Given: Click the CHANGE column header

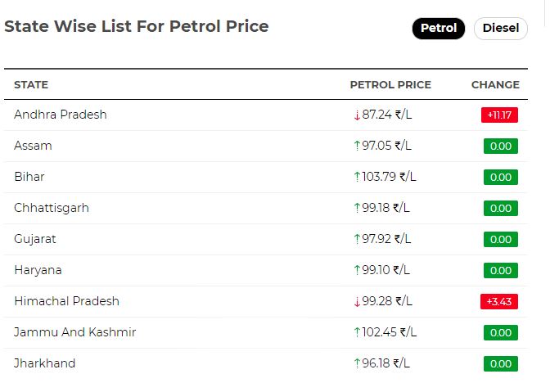Looking at the screenshot, I should 495,85.
